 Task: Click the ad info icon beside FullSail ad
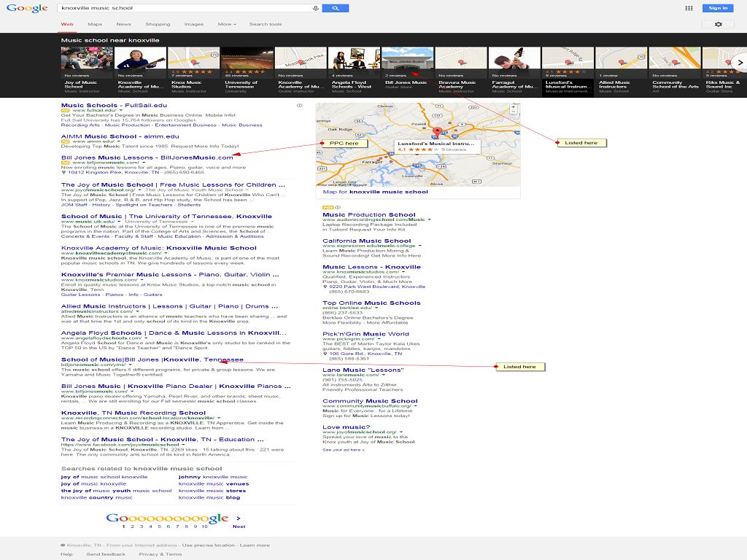pyautogui.click(x=299, y=106)
